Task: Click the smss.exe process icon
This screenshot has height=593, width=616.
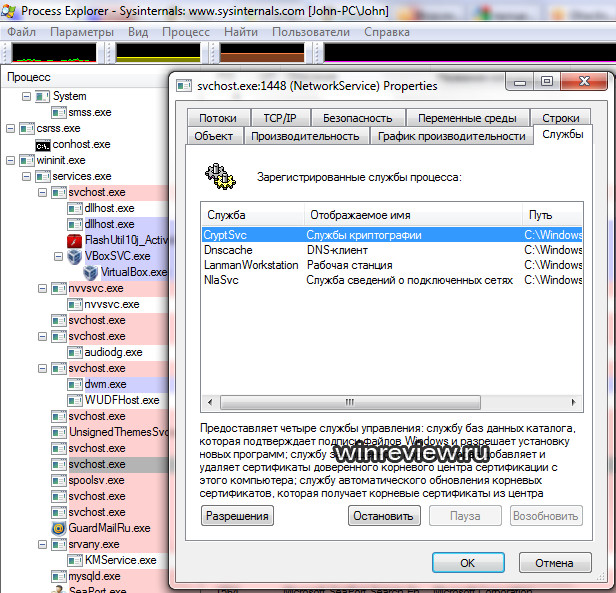Action: coord(59,113)
